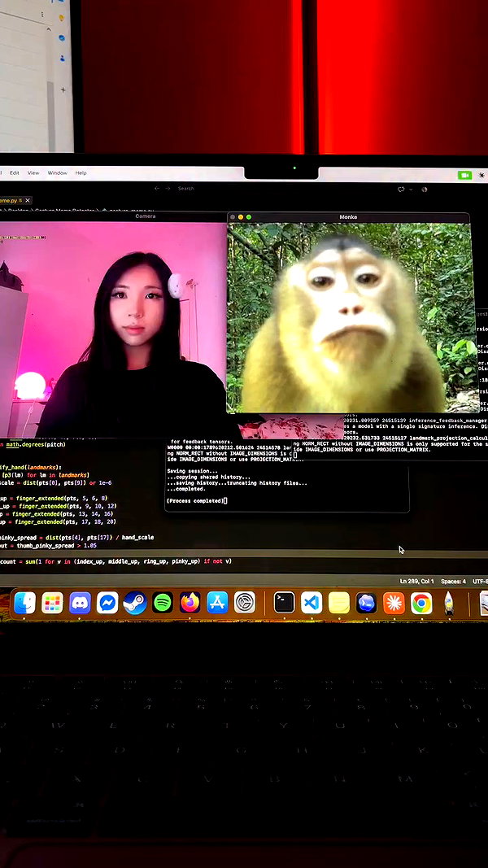The width and height of the screenshot is (488, 868).
Task: Click the "_hand(landmarks):" definition line
Action: tap(31, 467)
